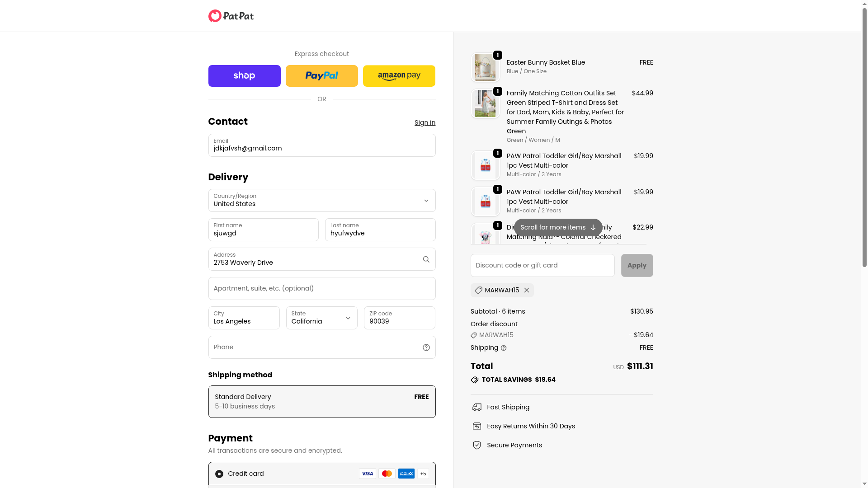
Task: Click the address search magnifier icon
Action: tap(426, 259)
